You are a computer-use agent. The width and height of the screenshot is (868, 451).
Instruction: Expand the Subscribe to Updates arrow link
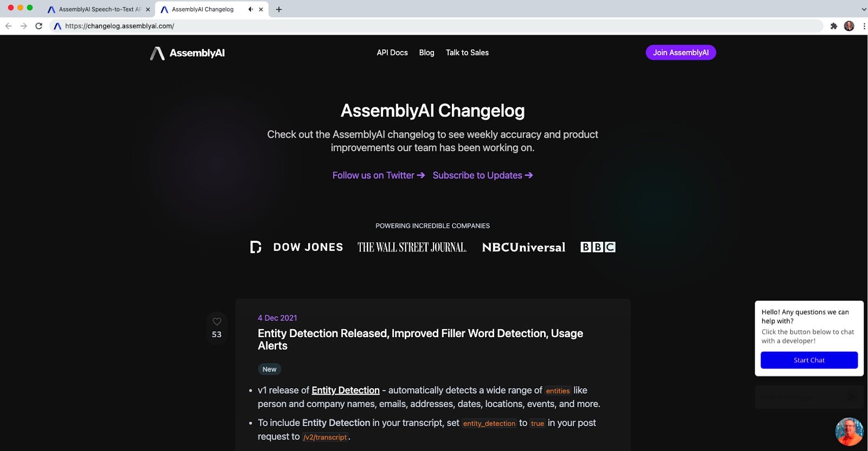[x=482, y=175]
